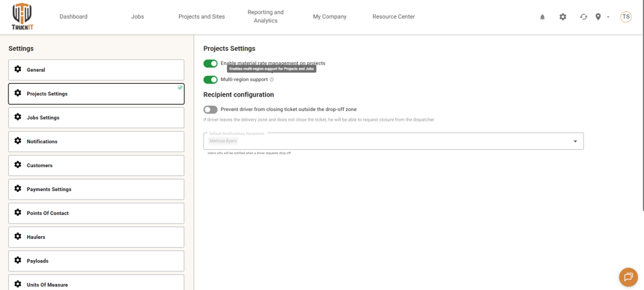Click the sync refresh icon
Image resolution: width=644 pixels, height=290 pixels.
pos(583,16)
